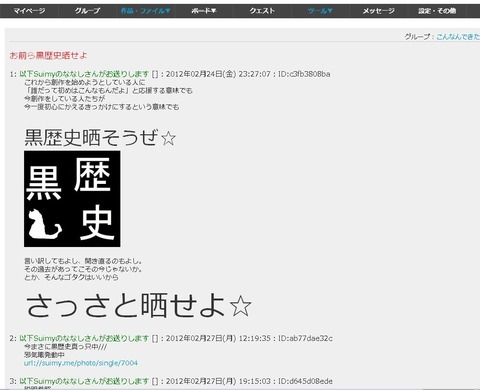Expand the 作品・ファイル dropdown menu
The width and height of the screenshot is (480, 390).
[145, 11]
